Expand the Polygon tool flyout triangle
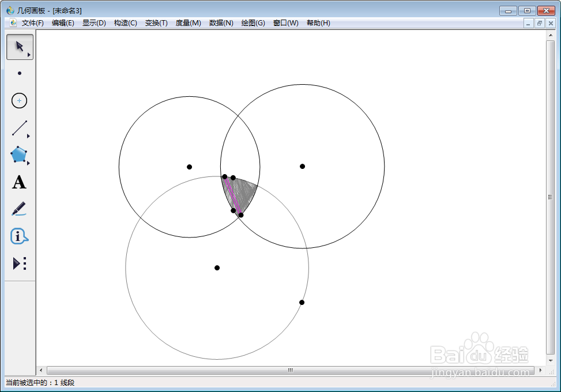 click(29, 163)
